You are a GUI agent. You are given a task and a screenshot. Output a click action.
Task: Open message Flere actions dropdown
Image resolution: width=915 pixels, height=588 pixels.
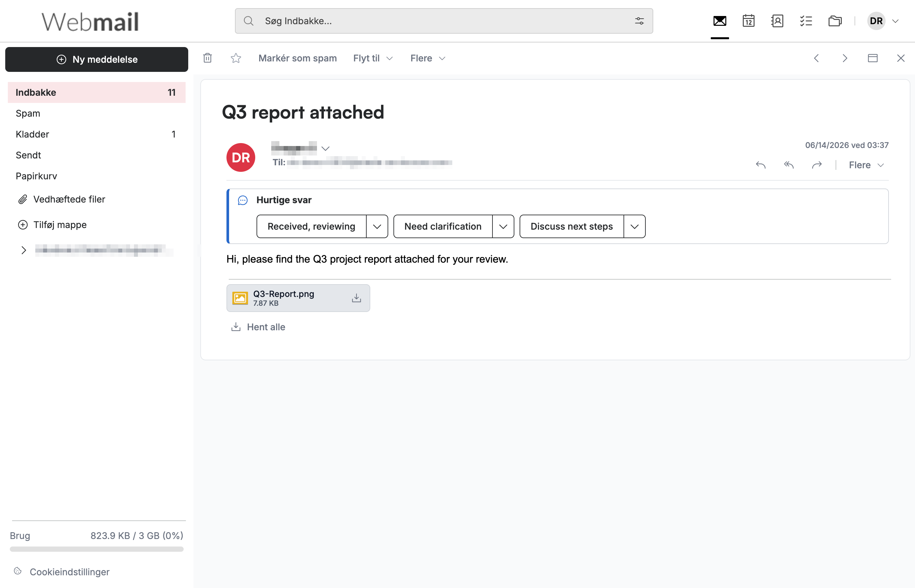pos(866,165)
